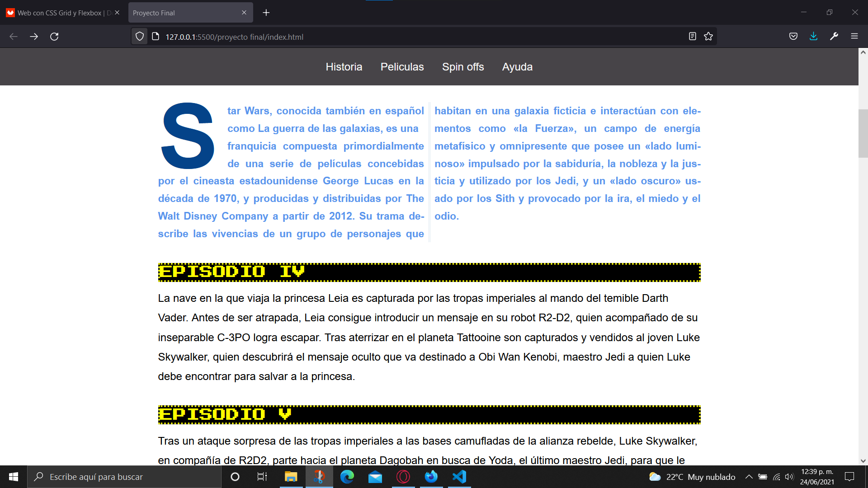868x488 pixels.
Task: Click scrollbar up arrow
Action: tap(863, 52)
